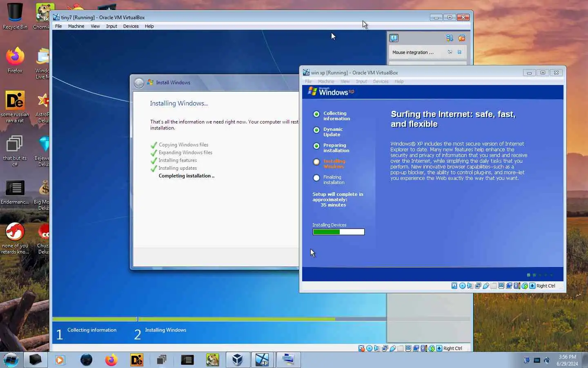Click keyboard capture indicator in win xp status bar

(x=532, y=286)
